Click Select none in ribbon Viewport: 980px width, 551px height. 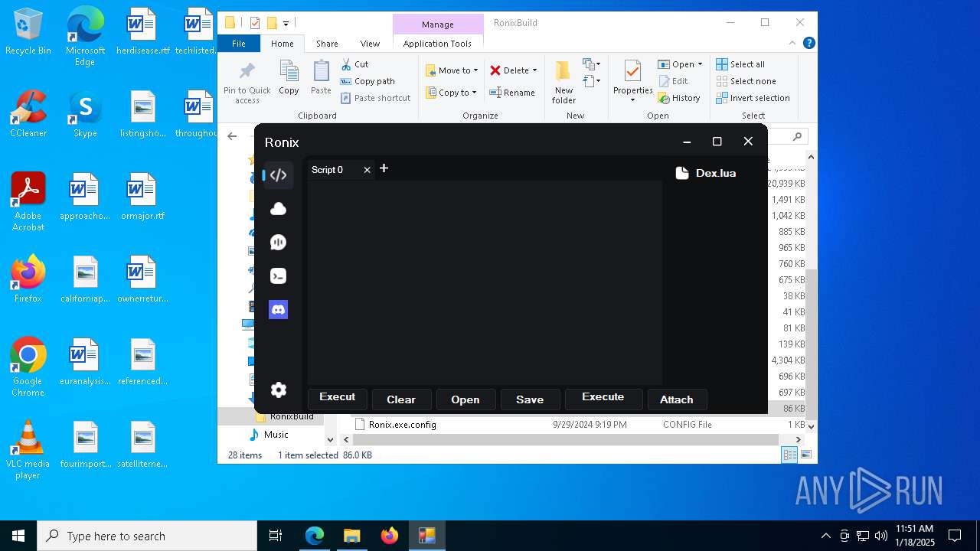746,81
